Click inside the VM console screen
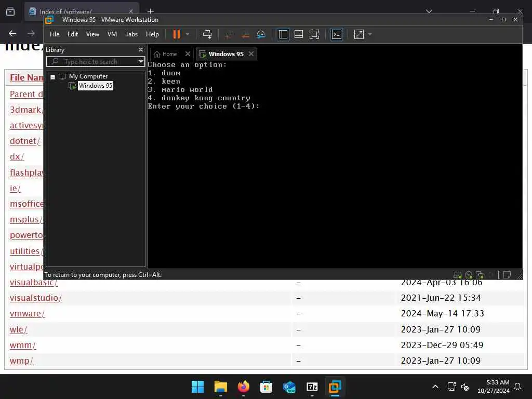The image size is (532, 399). click(x=335, y=165)
